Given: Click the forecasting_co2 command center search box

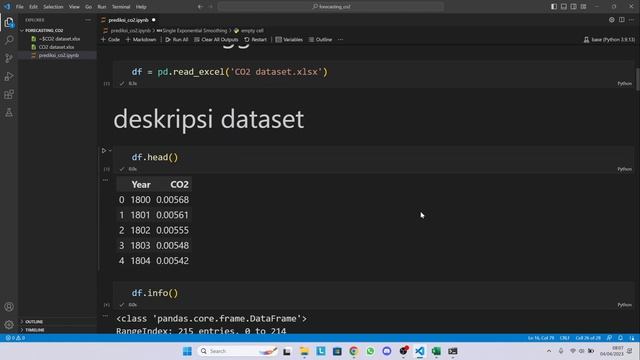Looking at the screenshot, I should [331, 7].
